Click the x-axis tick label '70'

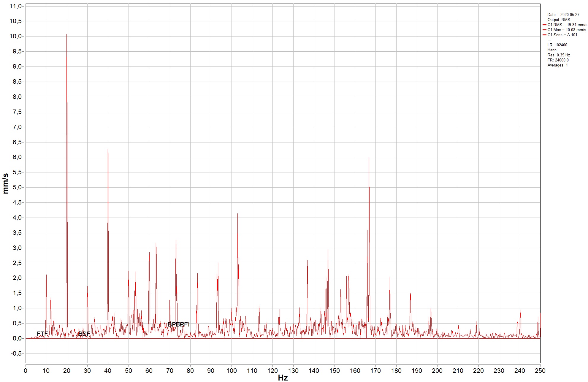170,370
